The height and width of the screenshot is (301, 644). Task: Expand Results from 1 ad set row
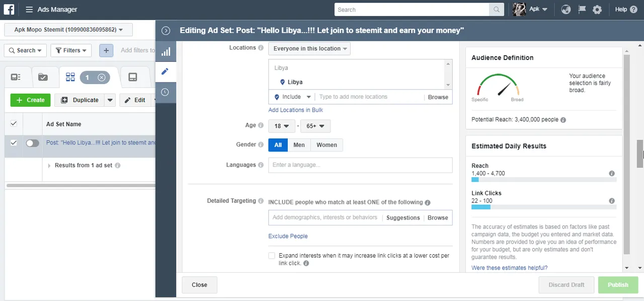click(x=49, y=166)
